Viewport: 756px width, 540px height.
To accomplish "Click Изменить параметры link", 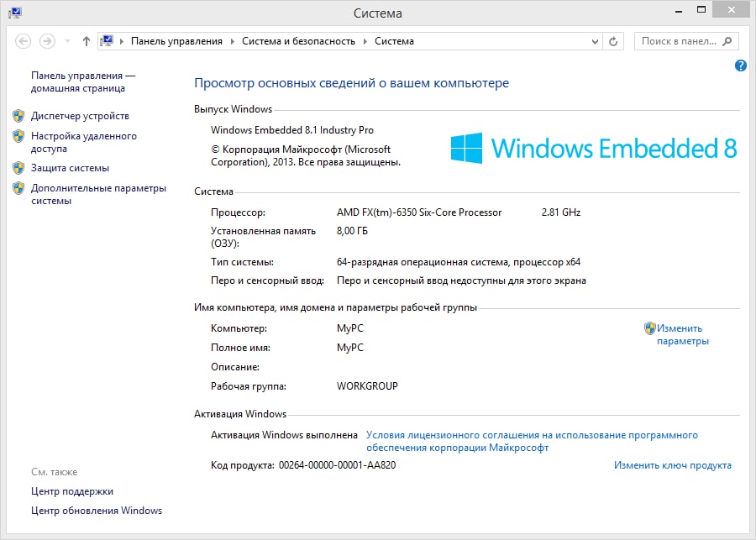I will point(683,334).
